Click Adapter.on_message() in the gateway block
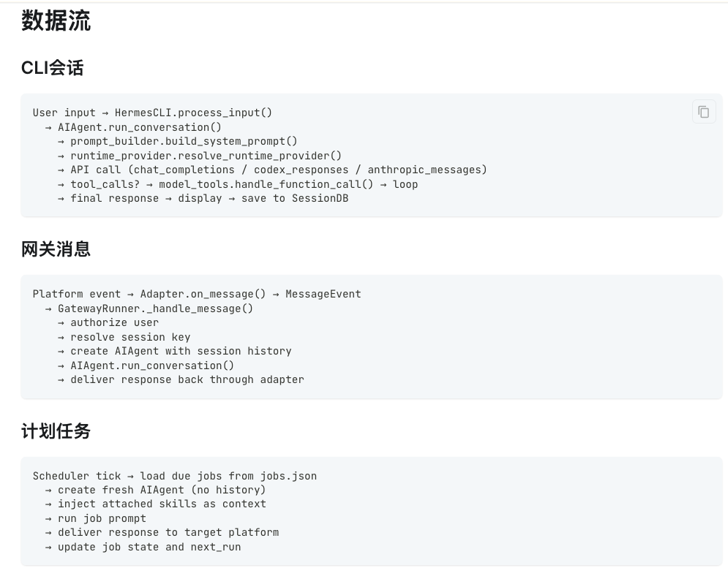The image size is (728, 568). pyautogui.click(x=203, y=294)
